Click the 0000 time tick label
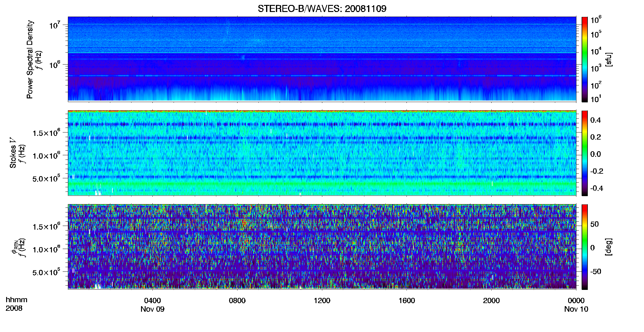Screen dimensions: 644x332 click(x=576, y=300)
